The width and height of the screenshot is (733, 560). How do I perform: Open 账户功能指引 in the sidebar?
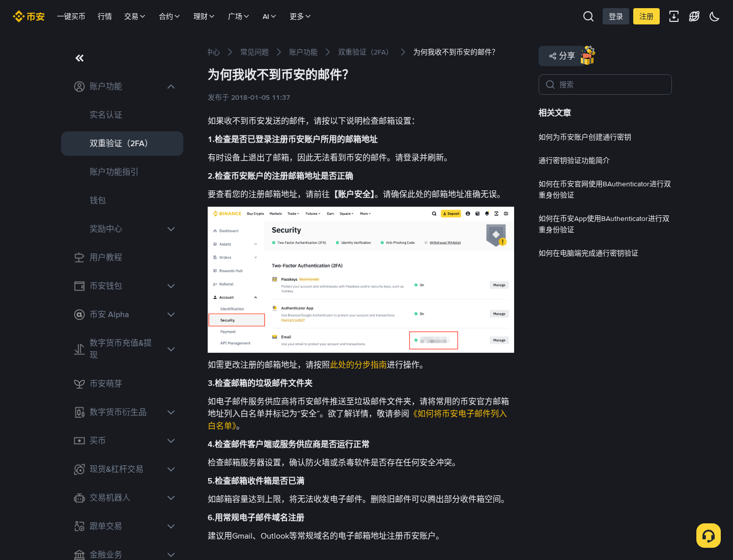122,172
